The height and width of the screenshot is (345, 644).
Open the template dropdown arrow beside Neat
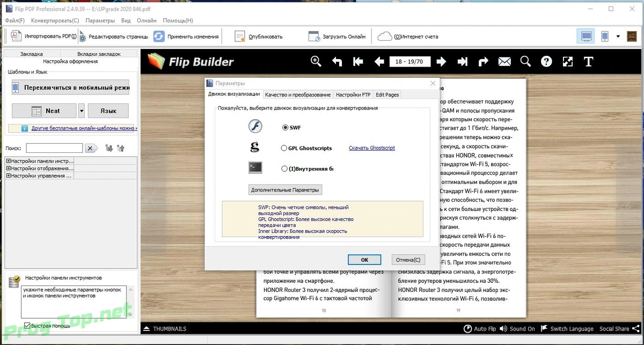[x=82, y=111]
